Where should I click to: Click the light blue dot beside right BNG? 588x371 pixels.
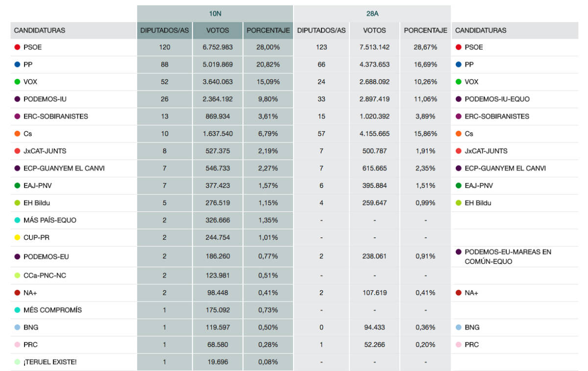(459, 327)
